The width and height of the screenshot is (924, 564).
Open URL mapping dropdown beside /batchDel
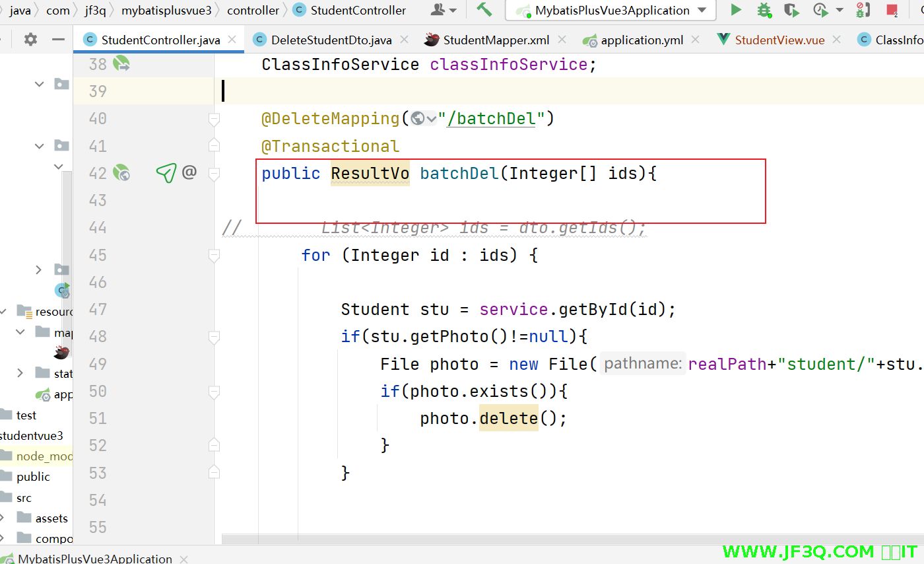(x=432, y=119)
